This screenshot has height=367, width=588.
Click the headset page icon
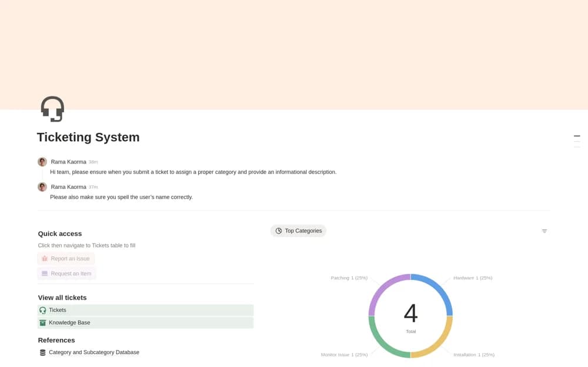point(52,109)
